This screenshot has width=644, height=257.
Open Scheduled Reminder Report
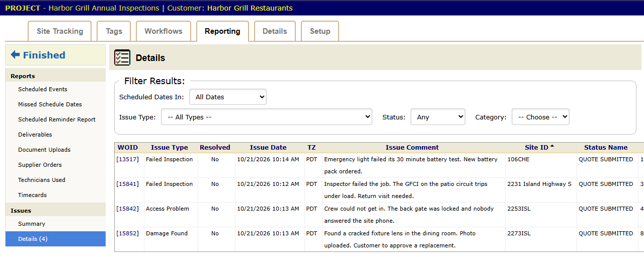(57, 119)
